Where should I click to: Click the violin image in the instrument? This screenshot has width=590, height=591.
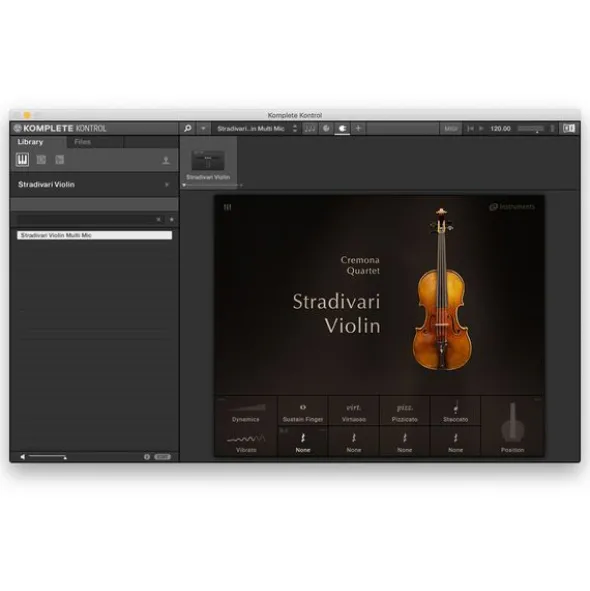(441, 289)
